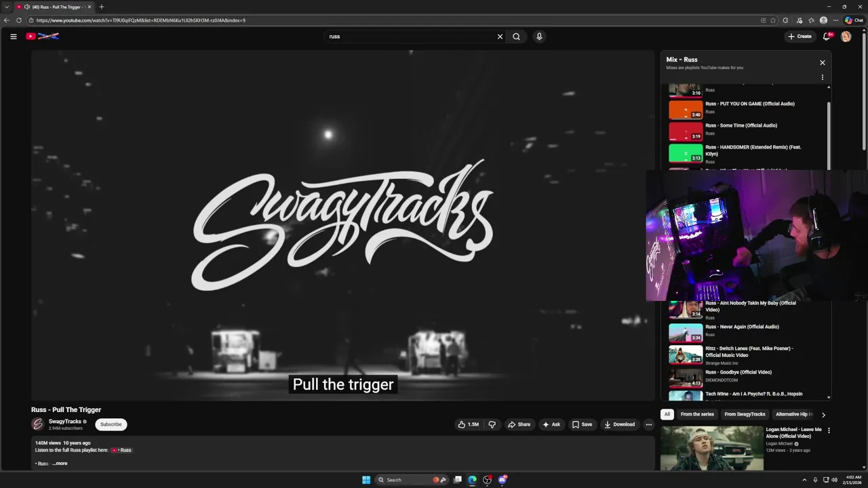Download the video
Viewport: 868px width, 488px height.
pyautogui.click(x=620, y=424)
